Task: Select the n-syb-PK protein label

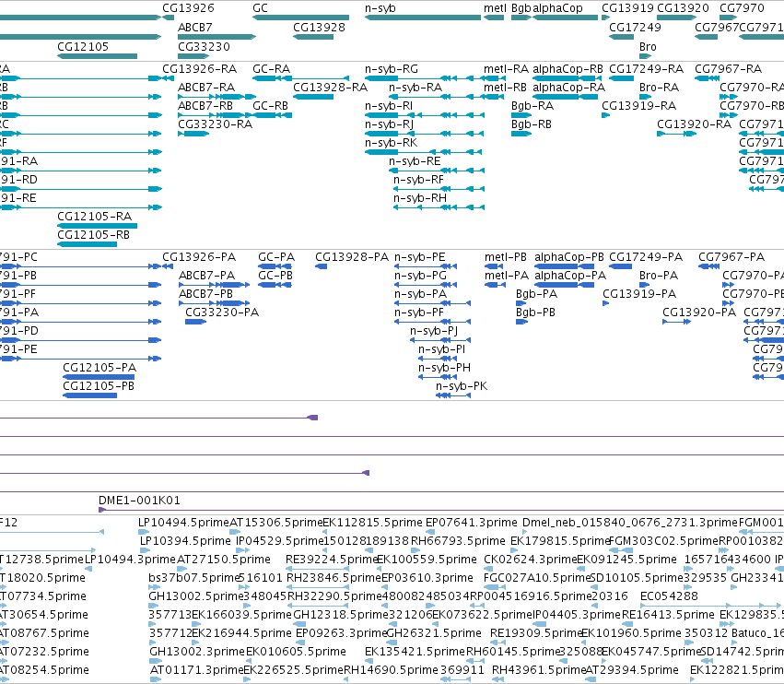Action: point(462,385)
